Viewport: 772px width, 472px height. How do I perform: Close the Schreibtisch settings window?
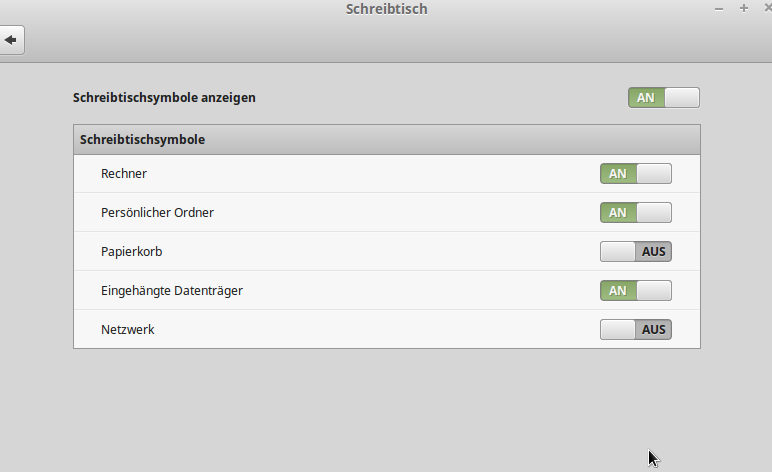coord(768,8)
